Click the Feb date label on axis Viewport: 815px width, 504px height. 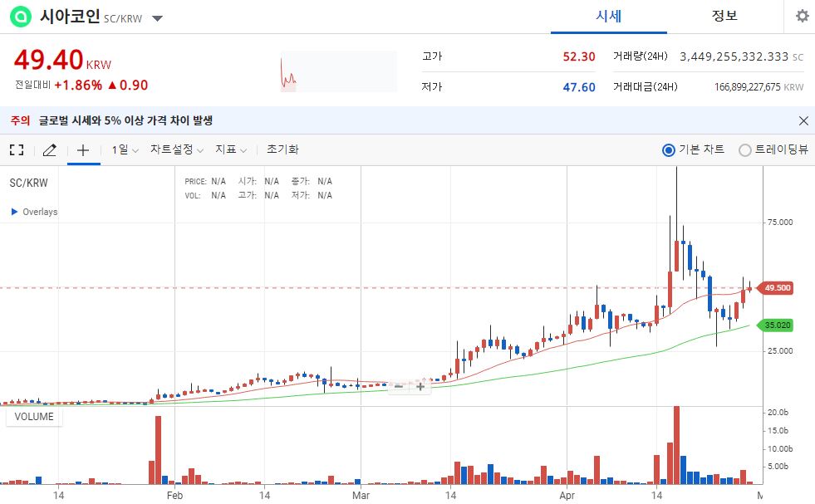click(174, 495)
